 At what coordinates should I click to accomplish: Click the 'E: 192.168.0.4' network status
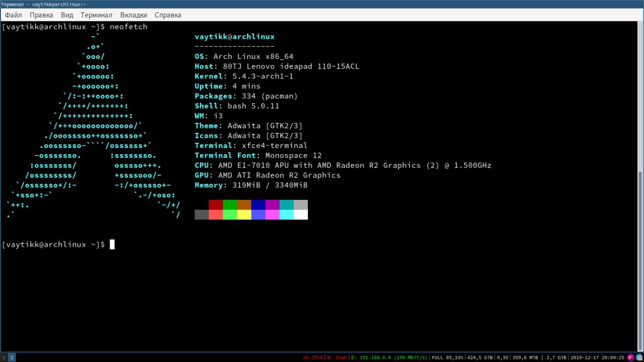coord(389,357)
